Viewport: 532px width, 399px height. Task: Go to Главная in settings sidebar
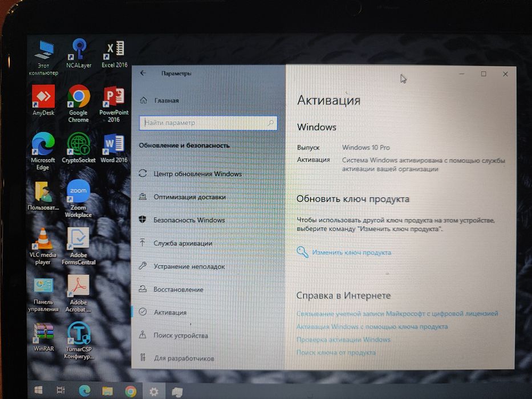tap(166, 100)
